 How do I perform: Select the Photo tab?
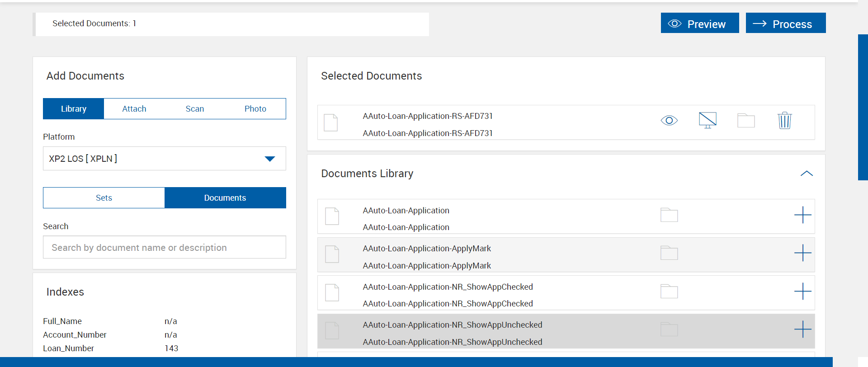255,109
